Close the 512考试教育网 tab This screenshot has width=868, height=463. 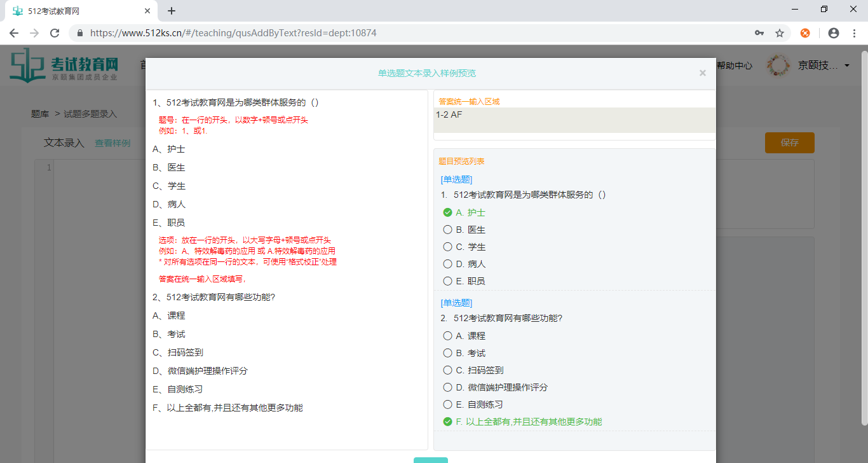point(147,11)
